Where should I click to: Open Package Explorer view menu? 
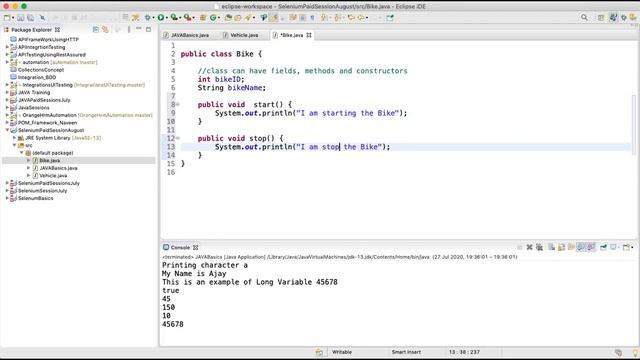pyautogui.click(x=129, y=29)
